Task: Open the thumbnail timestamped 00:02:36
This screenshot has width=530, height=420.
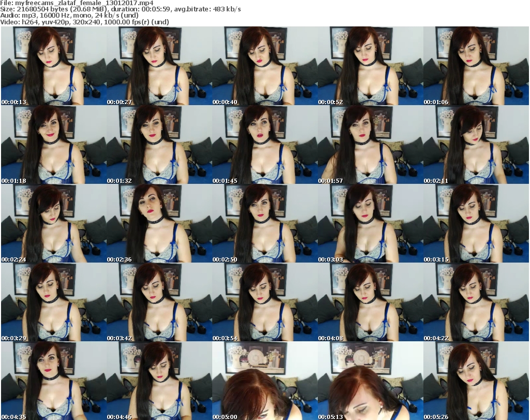Action: 159,224
